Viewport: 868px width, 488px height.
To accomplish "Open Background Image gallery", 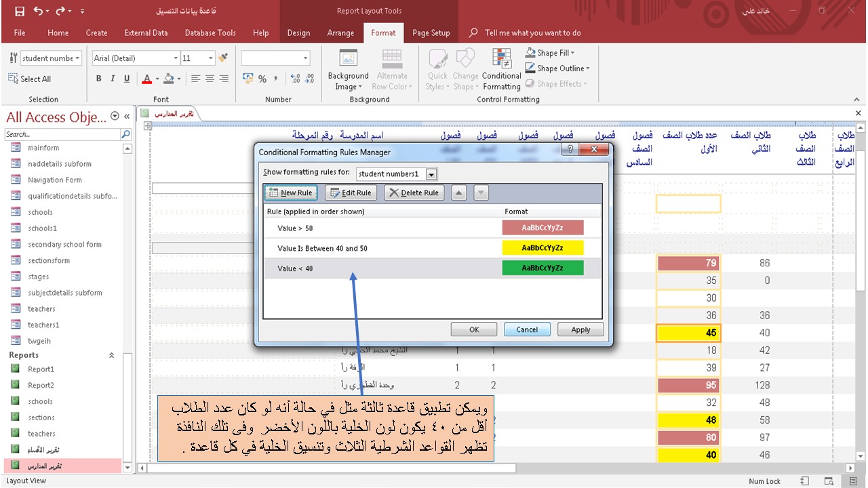I will click(x=348, y=70).
